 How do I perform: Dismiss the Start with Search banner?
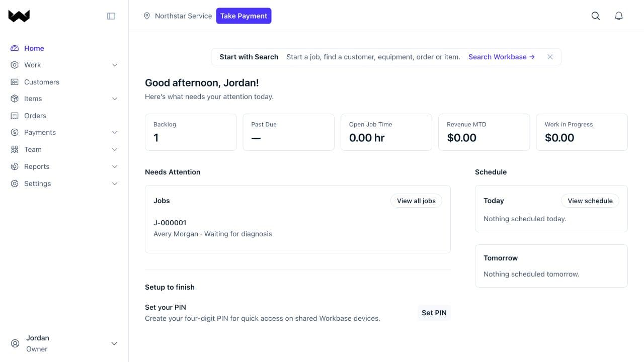click(x=550, y=57)
